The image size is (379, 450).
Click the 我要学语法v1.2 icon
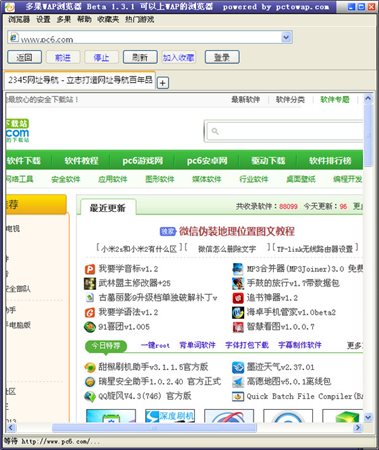click(x=90, y=312)
